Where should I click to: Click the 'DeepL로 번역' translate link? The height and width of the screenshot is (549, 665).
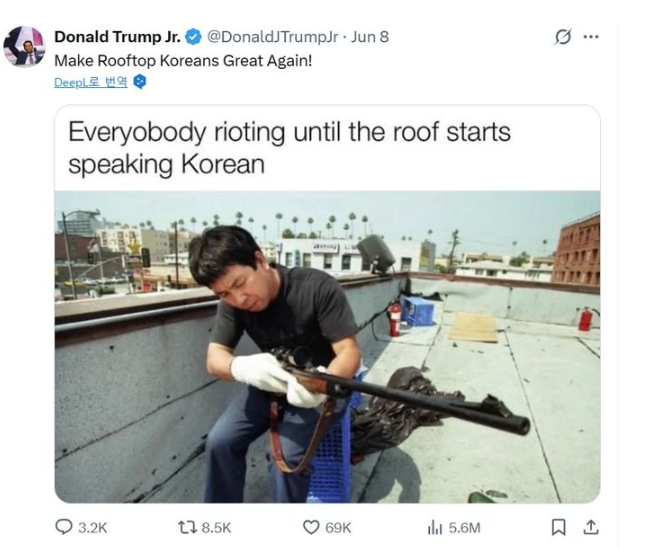click(91, 82)
